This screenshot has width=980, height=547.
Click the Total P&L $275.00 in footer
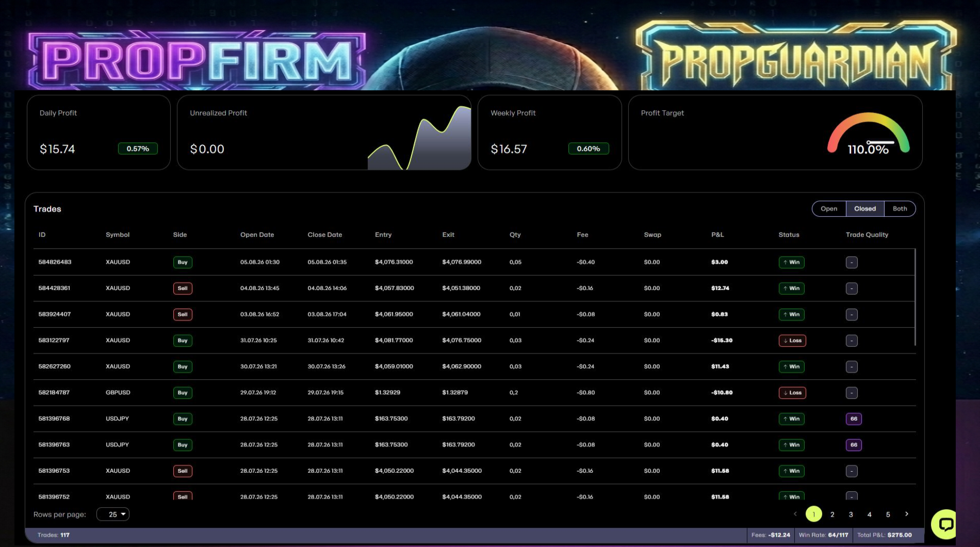(x=885, y=535)
